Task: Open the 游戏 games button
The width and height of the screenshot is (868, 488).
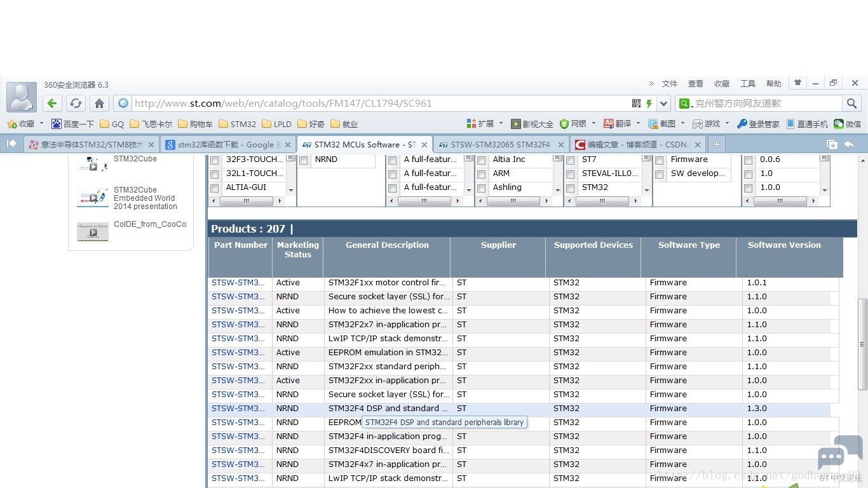Action: (x=706, y=124)
